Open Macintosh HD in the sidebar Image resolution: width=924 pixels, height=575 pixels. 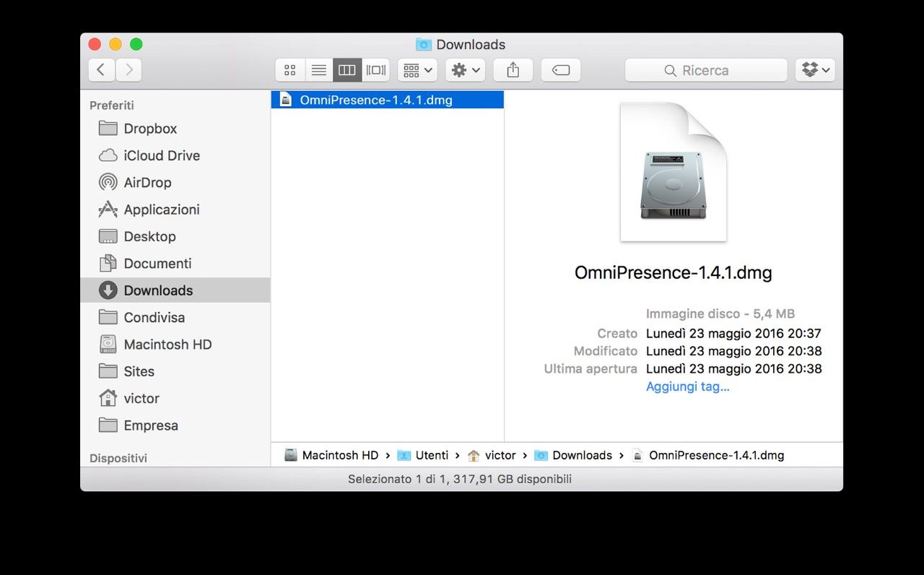(x=175, y=345)
